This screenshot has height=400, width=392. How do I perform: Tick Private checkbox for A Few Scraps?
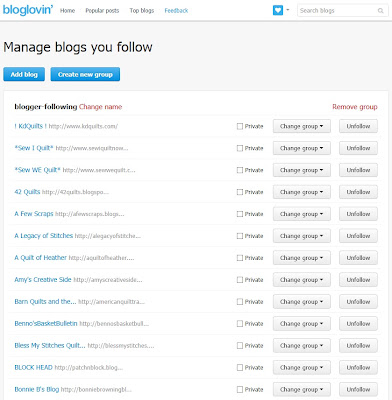240,214
